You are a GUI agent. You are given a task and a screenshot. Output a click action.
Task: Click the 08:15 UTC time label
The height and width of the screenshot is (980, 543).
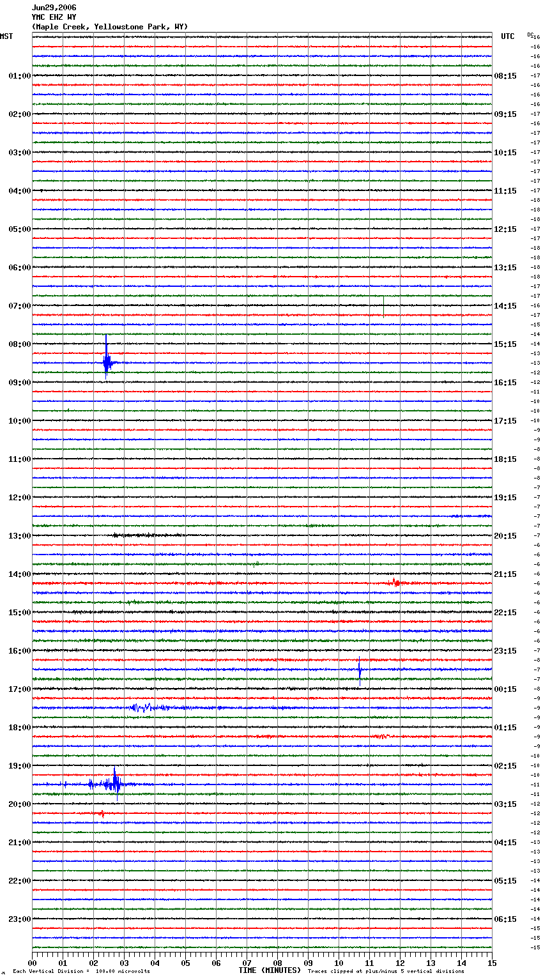(x=505, y=76)
